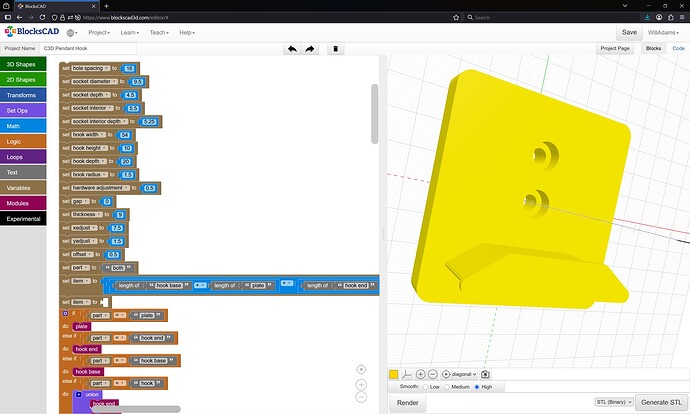This screenshot has width=690, height=414.
Task: Zoom out the 3D view with minus icon
Action: [x=433, y=374]
